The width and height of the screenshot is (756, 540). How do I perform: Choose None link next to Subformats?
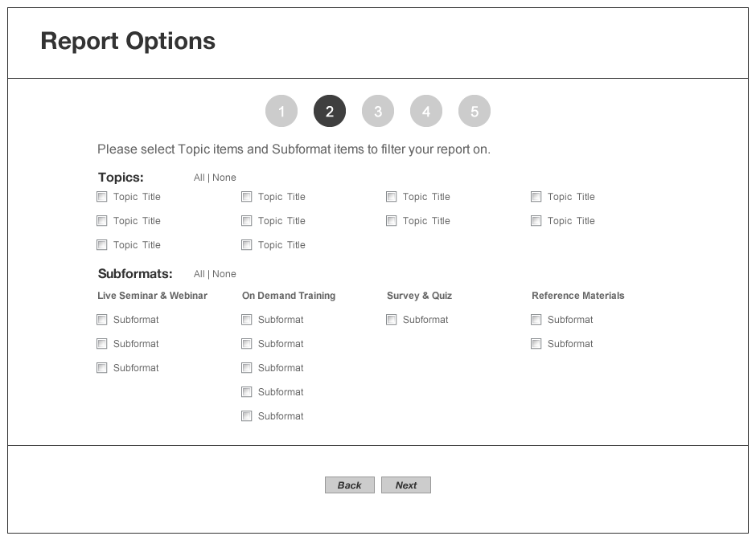[x=224, y=274]
